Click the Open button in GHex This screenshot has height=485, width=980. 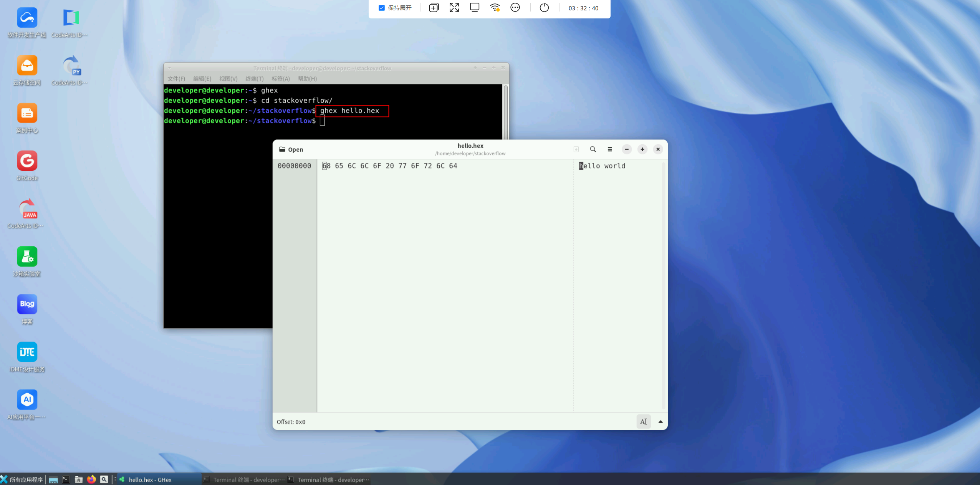[291, 149]
